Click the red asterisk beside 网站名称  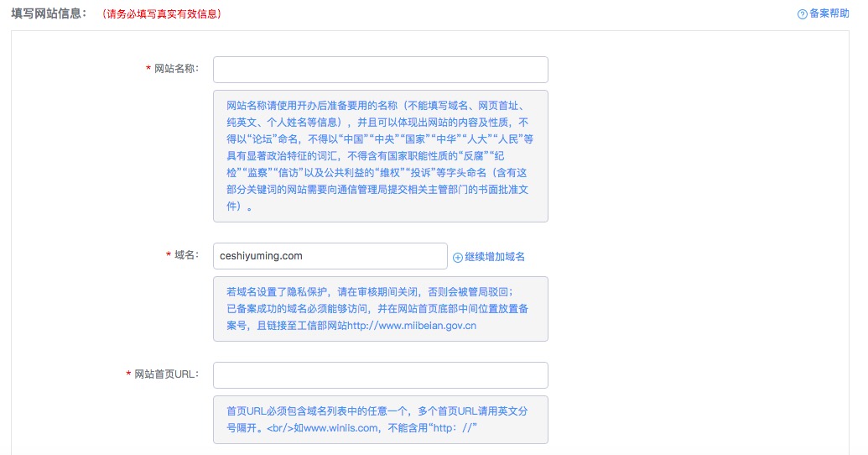tap(148, 70)
